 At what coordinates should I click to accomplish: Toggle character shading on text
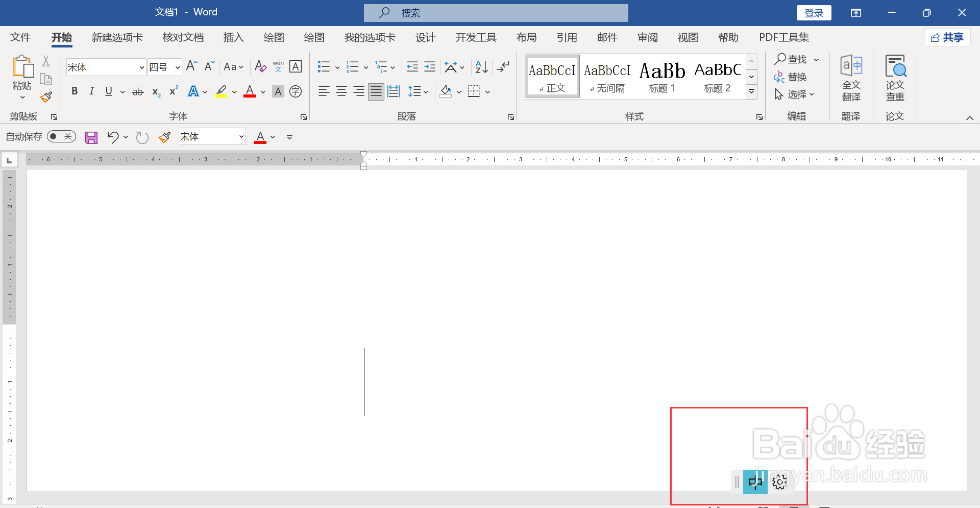[278, 91]
